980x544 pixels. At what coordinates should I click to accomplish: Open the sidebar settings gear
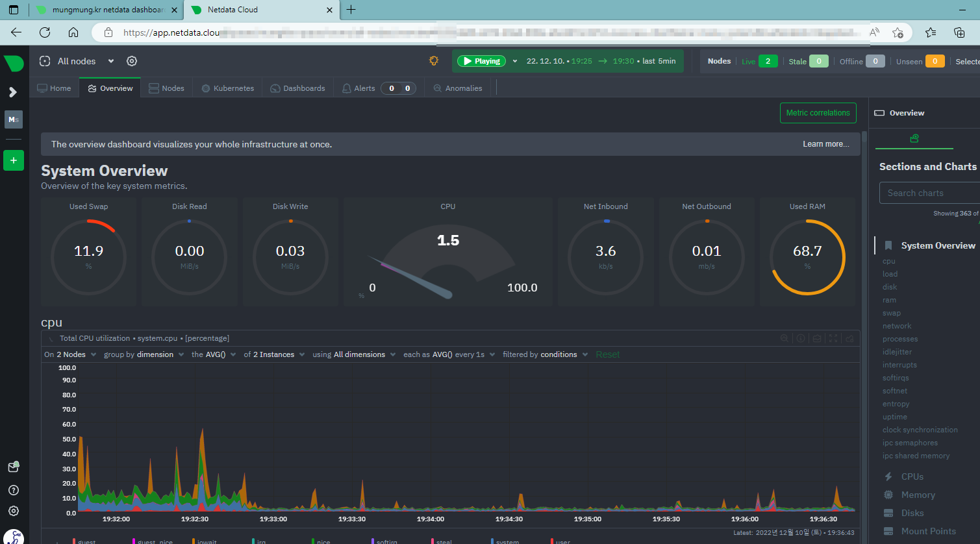[14, 511]
